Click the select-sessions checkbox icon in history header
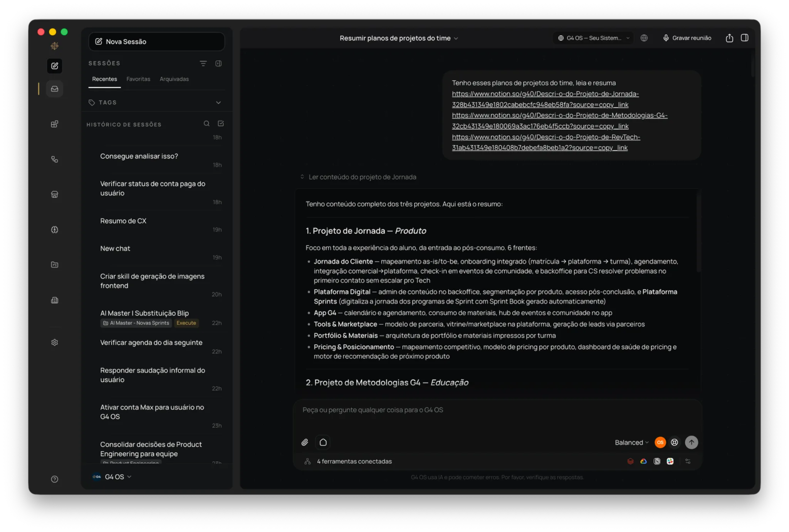 click(x=221, y=124)
